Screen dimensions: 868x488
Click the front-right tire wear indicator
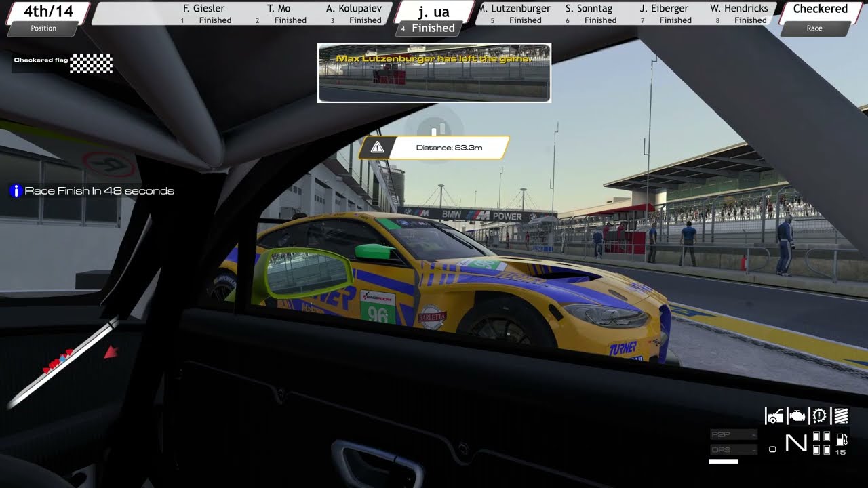pyautogui.click(x=827, y=437)
